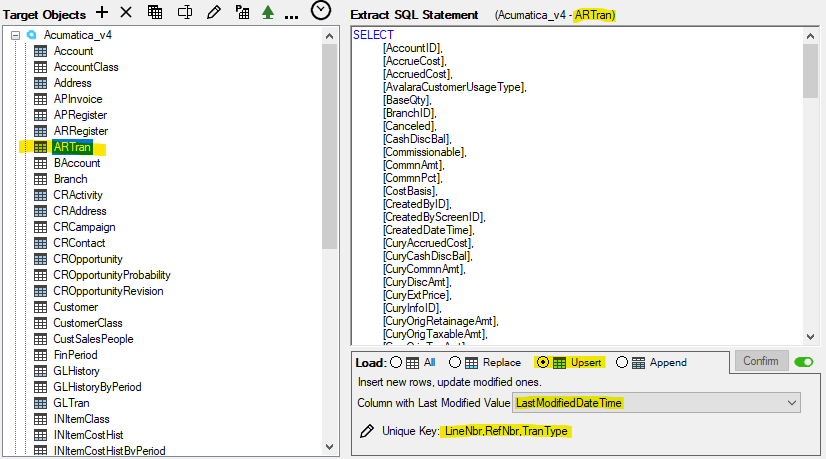Image resolution: width=826 pixels, height=459 pixels.
Task: Select the All load radio button
Action: (x=395, y=362)
